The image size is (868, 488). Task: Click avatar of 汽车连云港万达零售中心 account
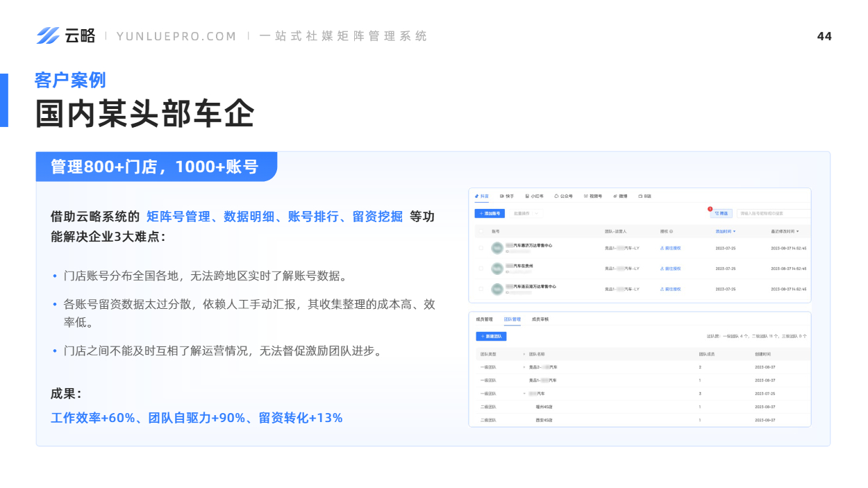(x=497, y=289)
